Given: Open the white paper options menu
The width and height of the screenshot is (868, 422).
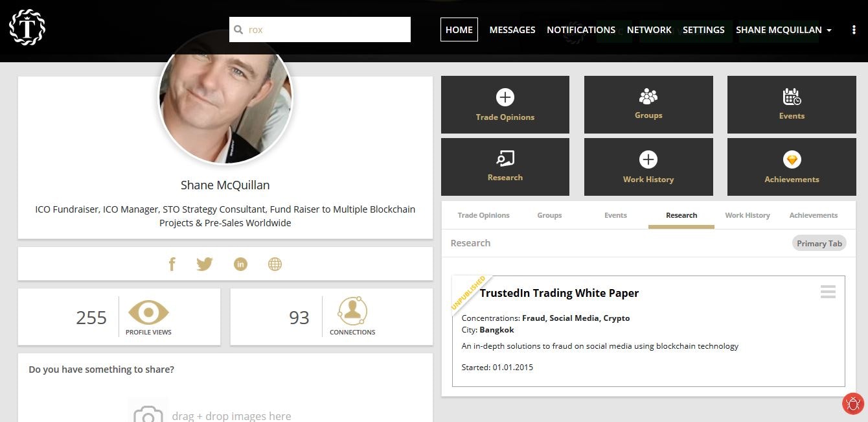Looking at the screenshot, I should [828, 292].
